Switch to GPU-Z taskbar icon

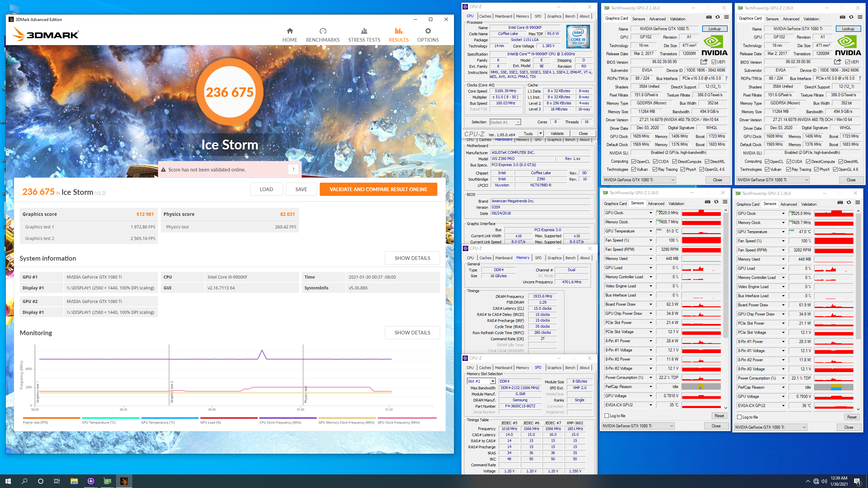107,481
